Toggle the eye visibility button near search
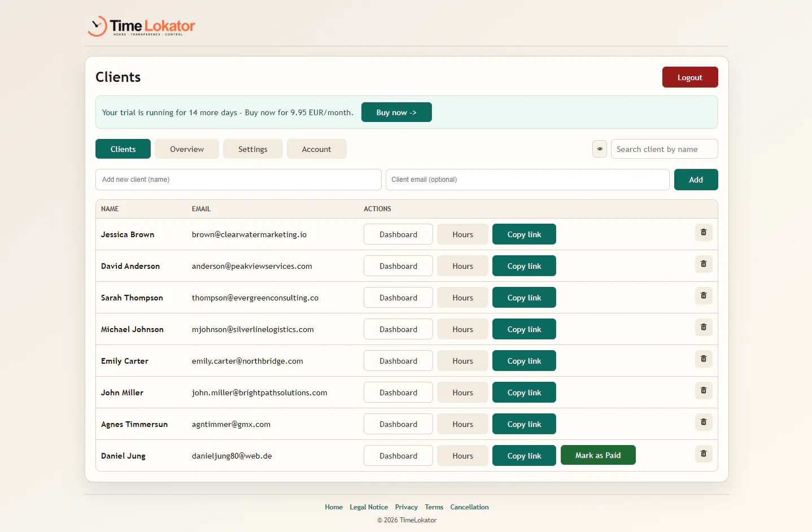Image resolution: width=812 pixels, height=532 pixels. click(600, 149)
